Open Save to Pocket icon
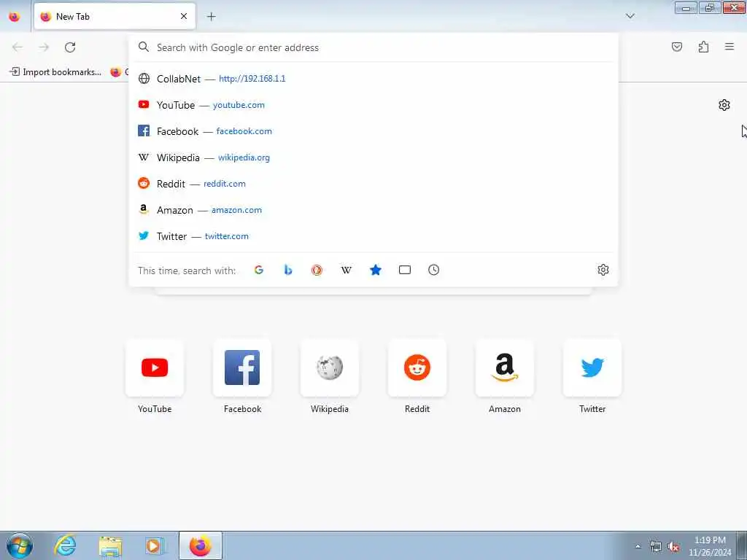This screenshot has width=747, height=560. point(676,47)
